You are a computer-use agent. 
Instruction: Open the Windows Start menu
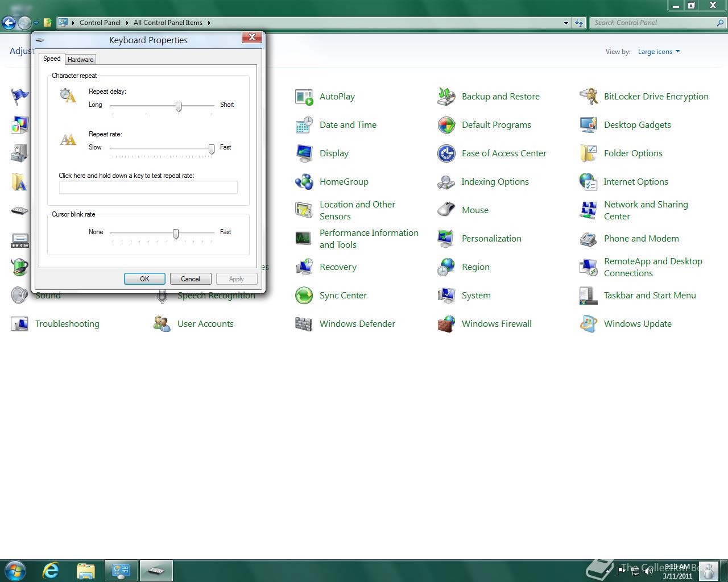[15, 571]
